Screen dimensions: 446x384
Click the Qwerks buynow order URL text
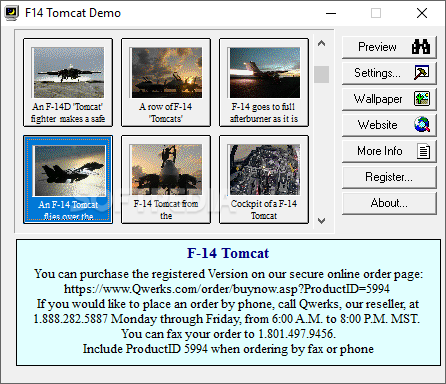(x=227, y=289)
